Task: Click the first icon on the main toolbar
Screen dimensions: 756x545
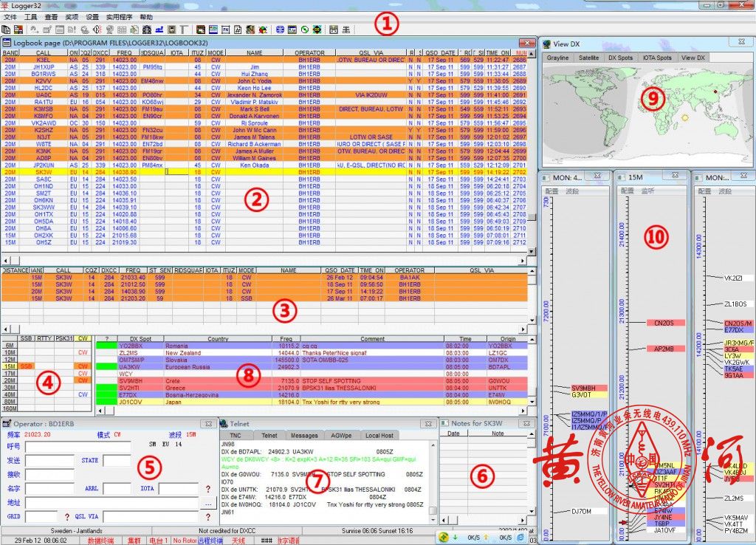Action: (7, 30)
